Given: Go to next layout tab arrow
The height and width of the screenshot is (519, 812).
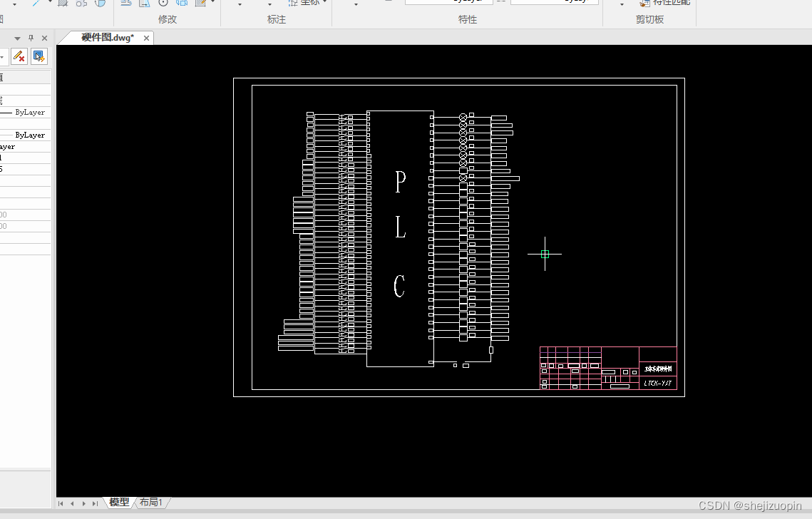Looking at the screenshot, I should click(84, 503).
